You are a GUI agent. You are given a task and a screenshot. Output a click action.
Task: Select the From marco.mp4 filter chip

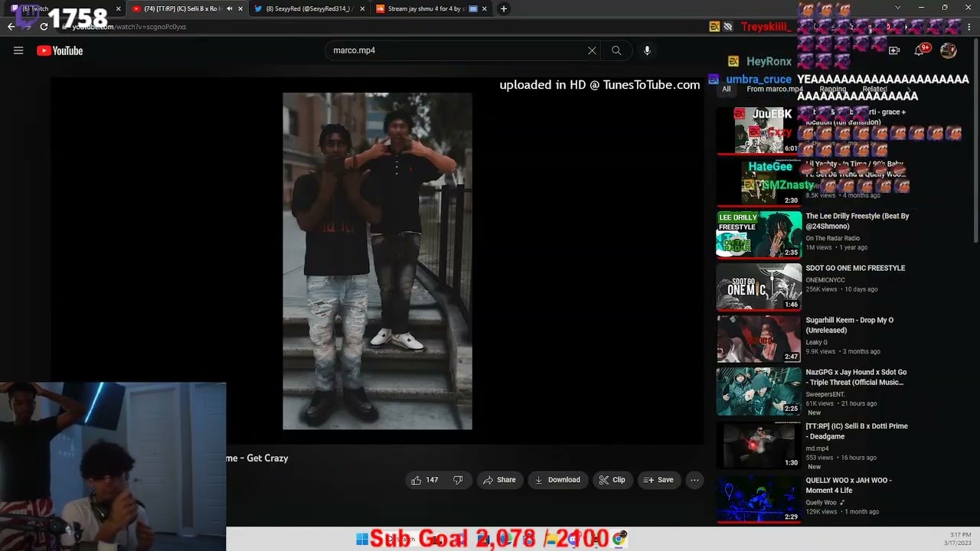775,89
